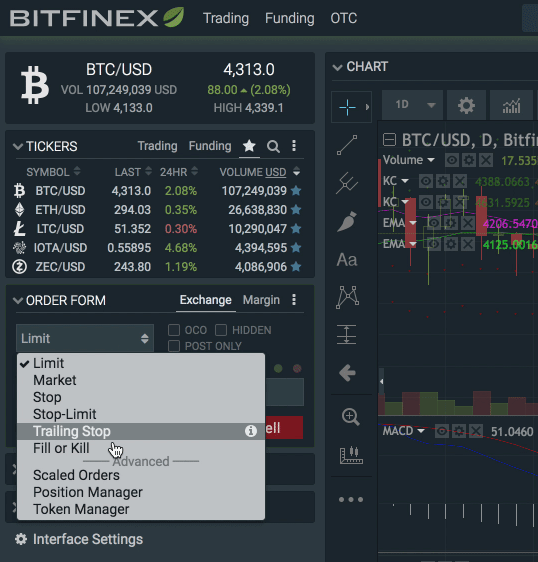Select the measure ruler tool
Viewport: 538px width, 562px height.
[x=351, y=455]
